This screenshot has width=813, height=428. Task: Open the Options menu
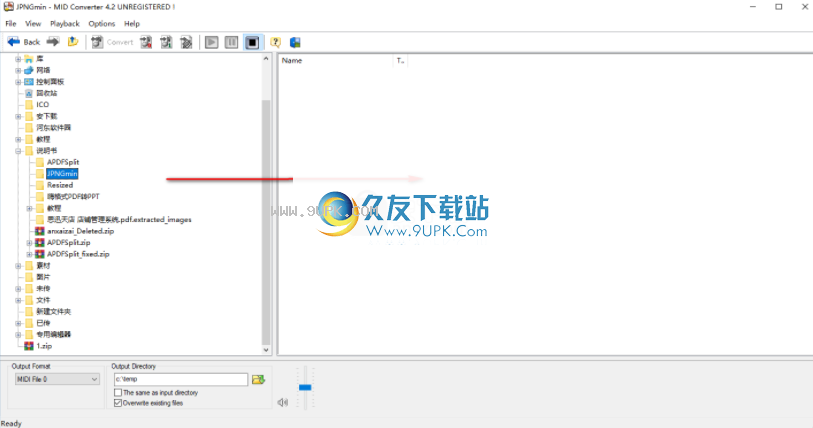(102, 23)
